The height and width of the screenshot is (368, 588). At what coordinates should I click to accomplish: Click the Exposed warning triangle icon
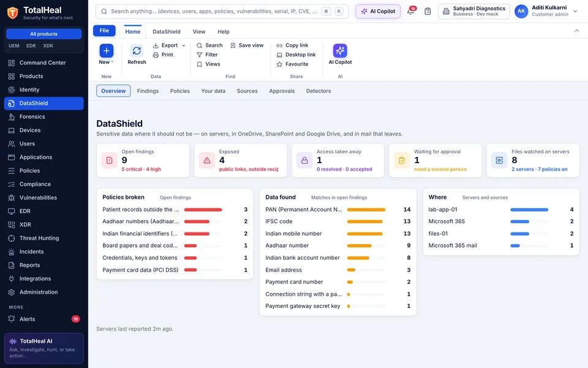click(207, 160)
